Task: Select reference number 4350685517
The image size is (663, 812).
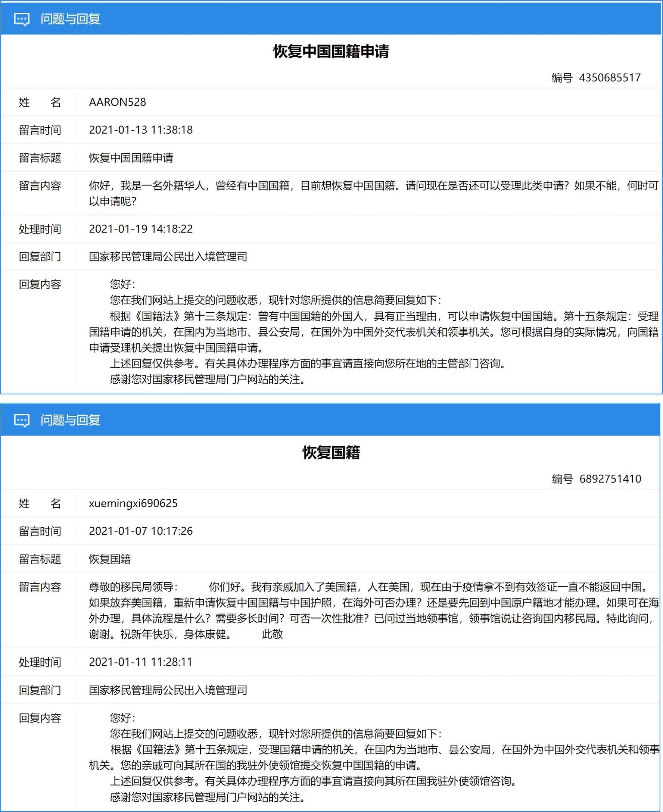Action: click(610, 78)
